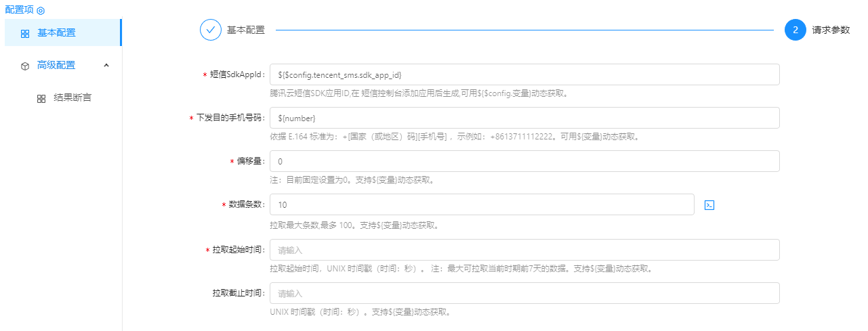
Task: Open the terminal icon beside 数据条数 field
Action: 709,204
